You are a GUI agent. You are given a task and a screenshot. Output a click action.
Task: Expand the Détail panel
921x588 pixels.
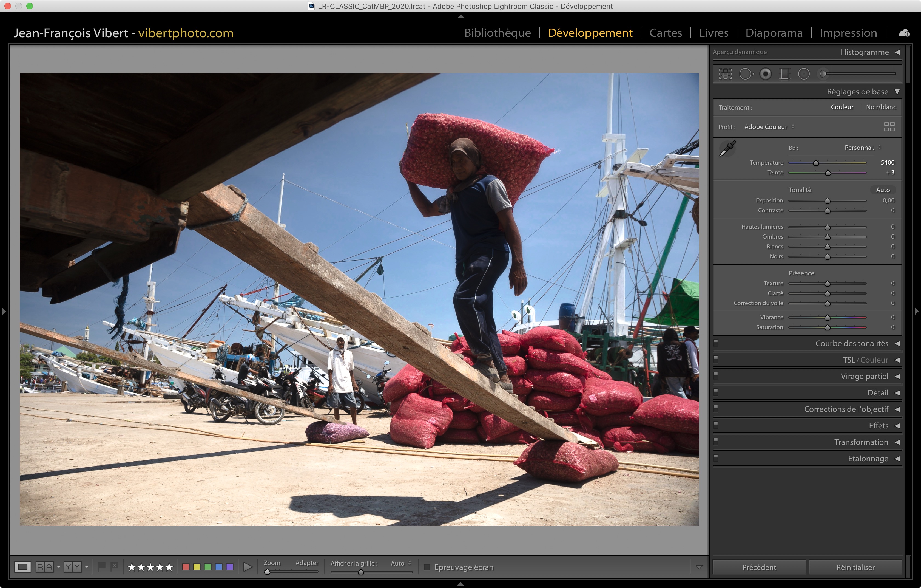877,393
